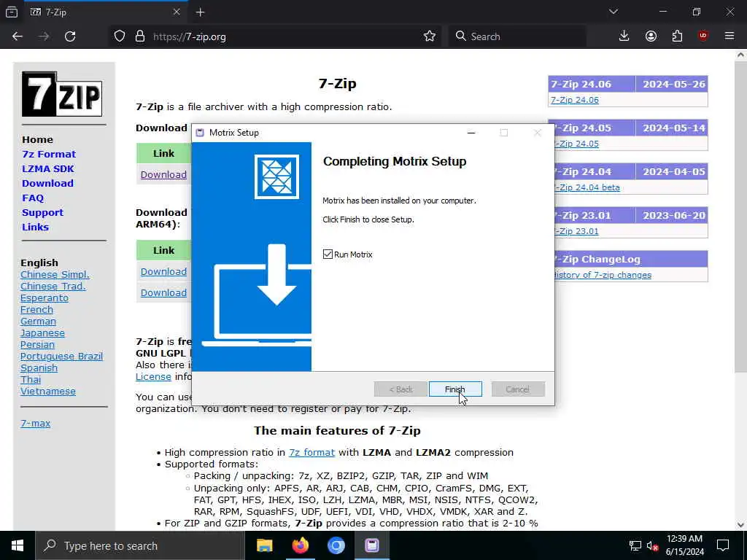747x560 pixels.
Task: Open the 7-Zip 24.05 news link
Action: (x=577, y=144)
